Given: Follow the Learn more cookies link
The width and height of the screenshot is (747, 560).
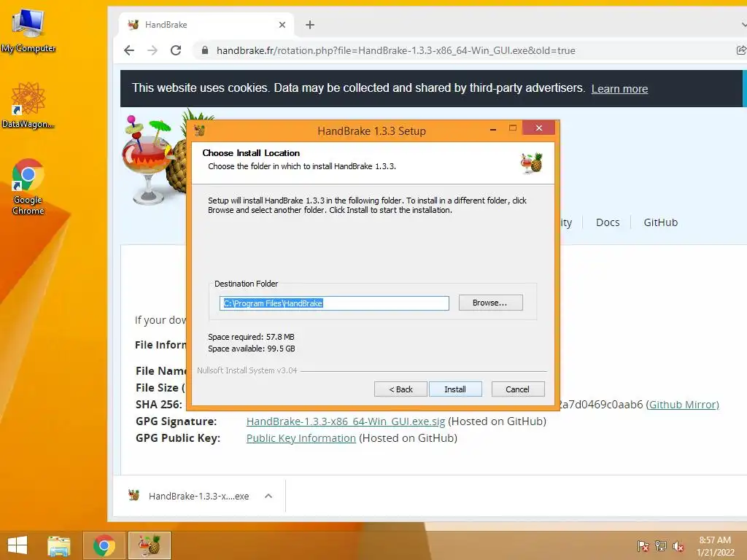Looking at the screenshot, I should (x=619, y=88).
